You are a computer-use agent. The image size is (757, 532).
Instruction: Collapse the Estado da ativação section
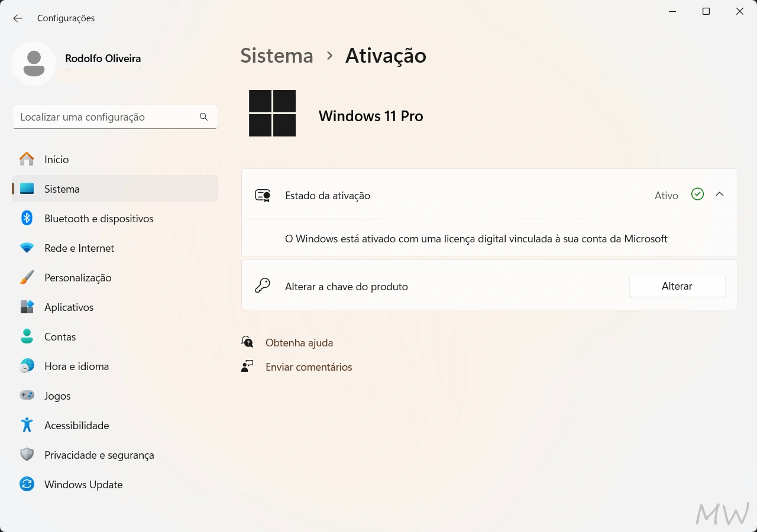click(x=720, y=194)
